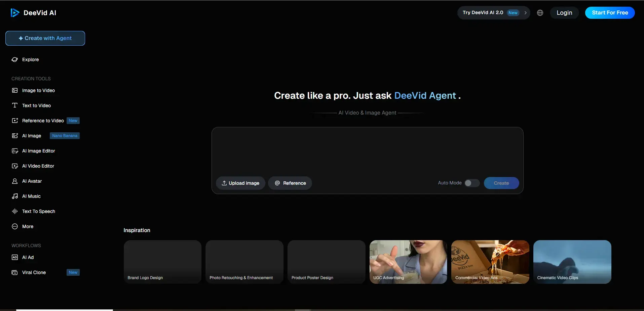The width and height of the screenshot is (644, 311).
Task: Click the Upload image button
Action: click(240, 183)
